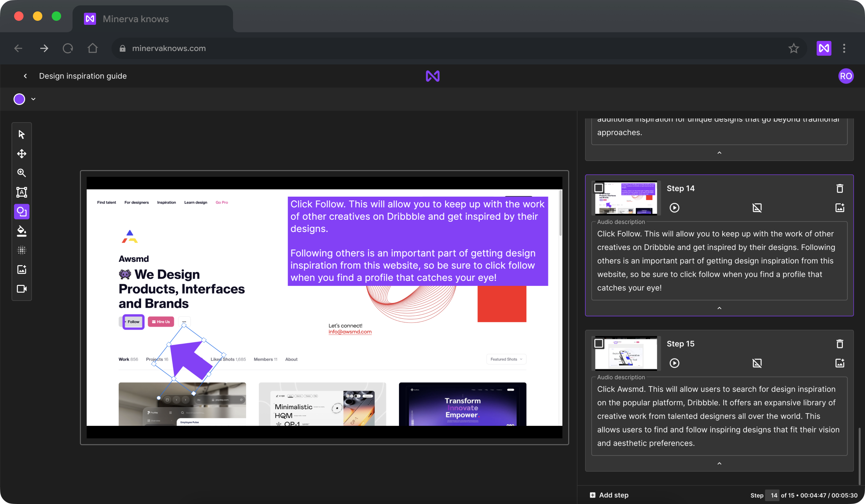
Task: Toggle hide-image icon for Step 14
Action: pyautogui.click(x=757, y=208)
